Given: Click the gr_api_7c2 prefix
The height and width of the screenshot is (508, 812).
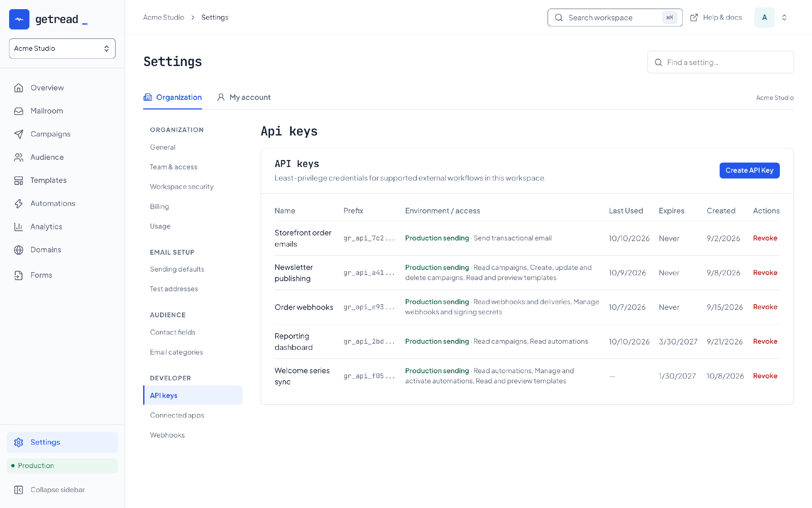Looking at the screenshot, I should coord(369,238).
